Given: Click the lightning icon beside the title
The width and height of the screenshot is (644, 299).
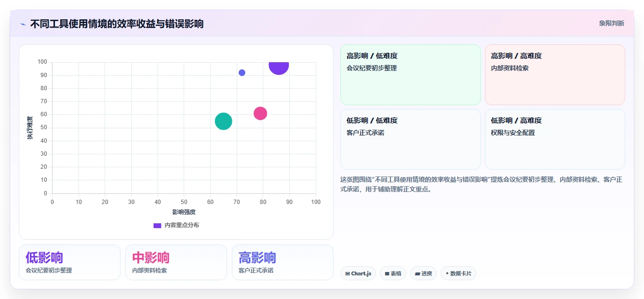Looking at the screenshot, I should (x=23, y=24).
